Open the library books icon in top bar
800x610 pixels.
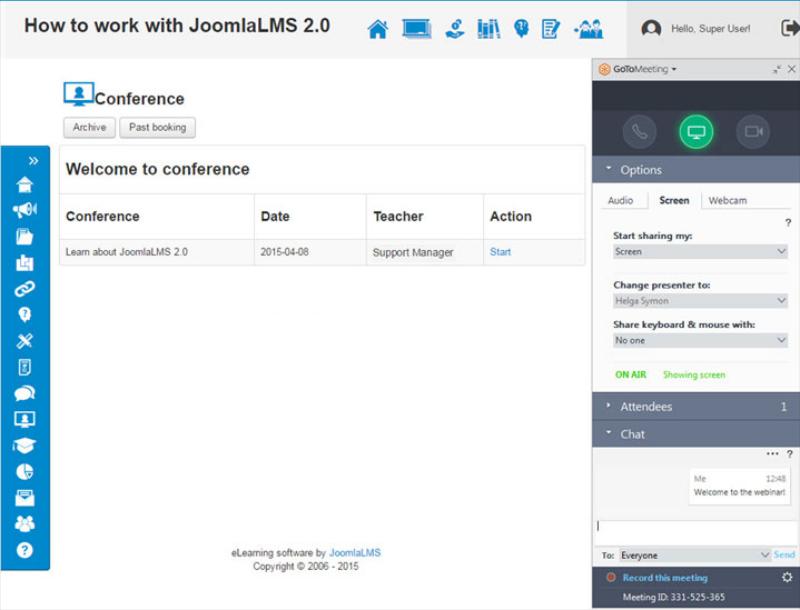pos(488,29)
